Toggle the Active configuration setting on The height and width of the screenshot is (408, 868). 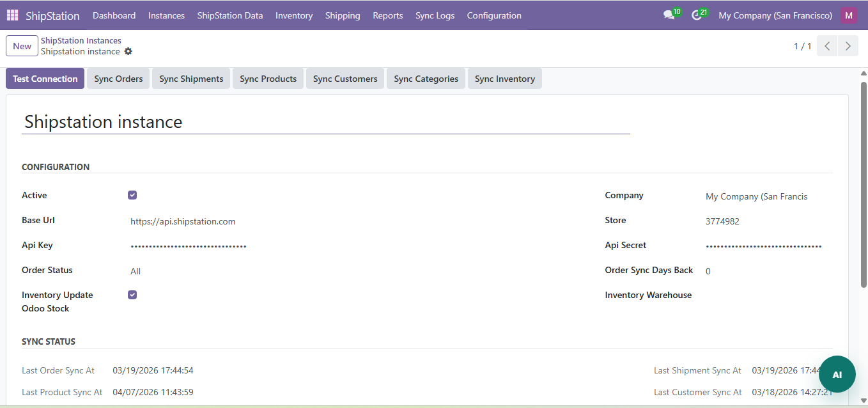coord(132,194)
